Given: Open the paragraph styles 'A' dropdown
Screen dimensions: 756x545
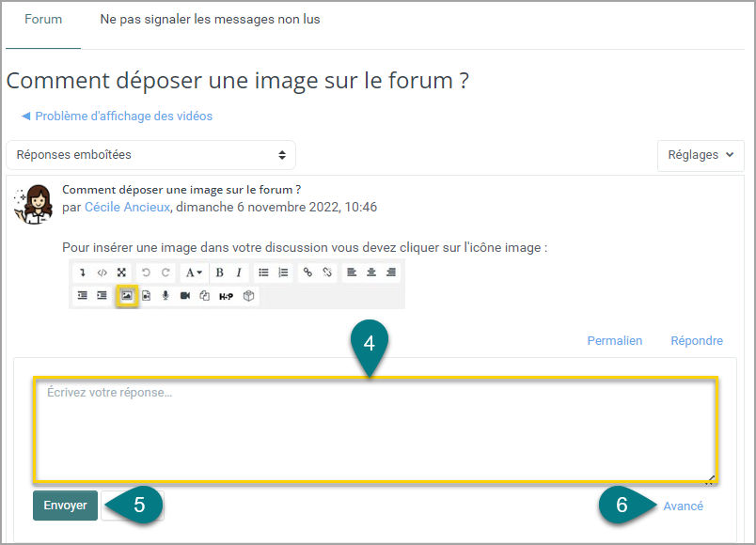Looking at the screenshot, I should click(194, 272).
